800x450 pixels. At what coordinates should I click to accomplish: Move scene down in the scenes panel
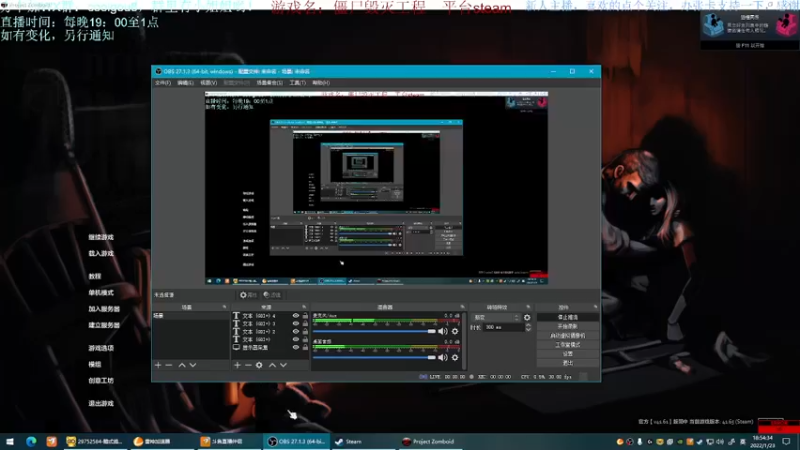click(193, 365)
